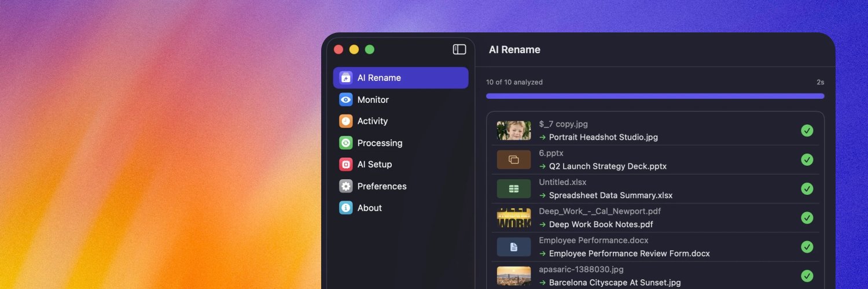Click "Spreadsheet Data Summary.xlsx" name

611,195
